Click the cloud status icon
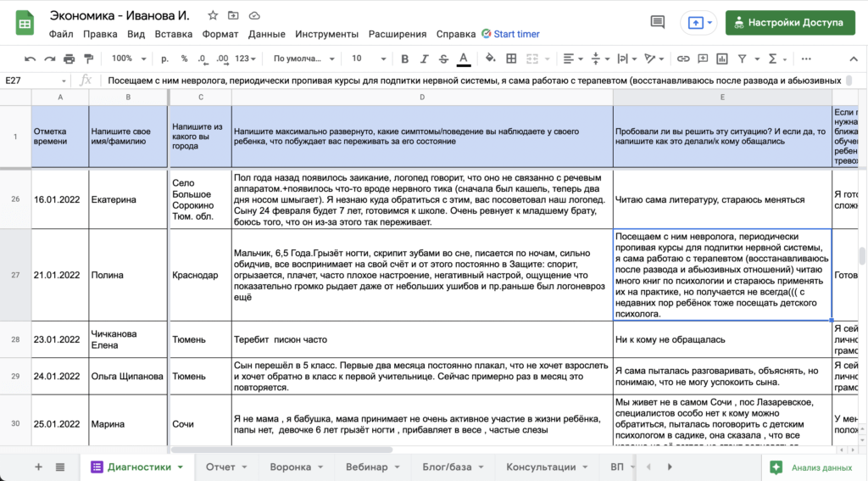The width and height of the screenshot is (868, 481). click(x=254, y=15)
